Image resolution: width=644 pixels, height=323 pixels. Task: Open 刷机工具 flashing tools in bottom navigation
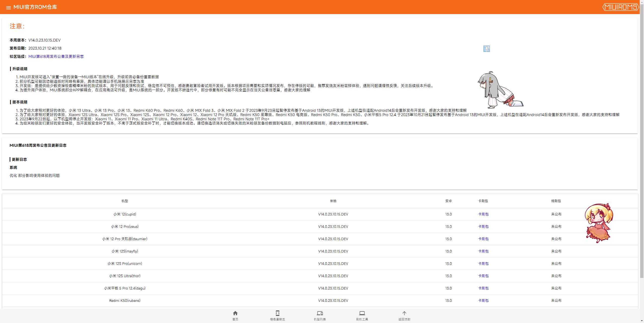pyautogui.click(x=362, y=316)
